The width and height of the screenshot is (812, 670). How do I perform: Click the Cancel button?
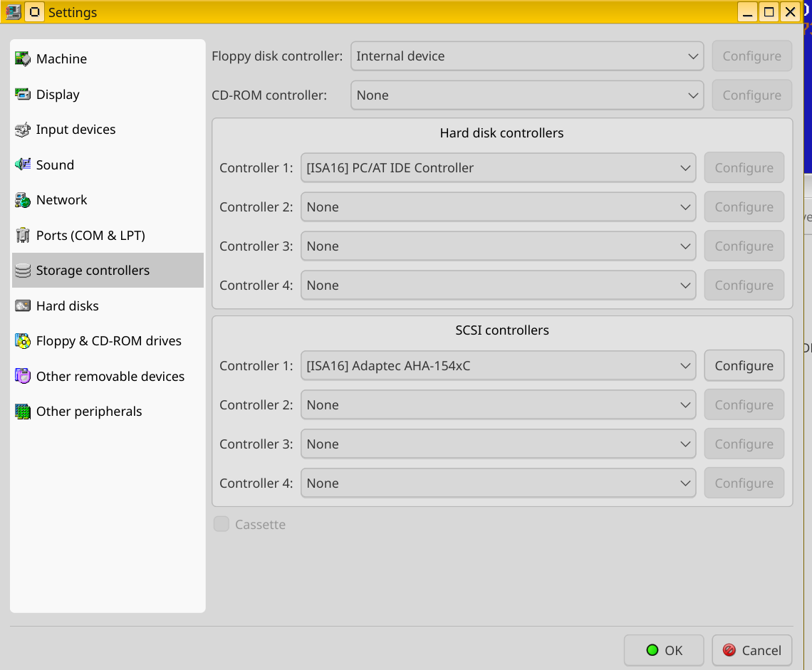tap(751, 650)
